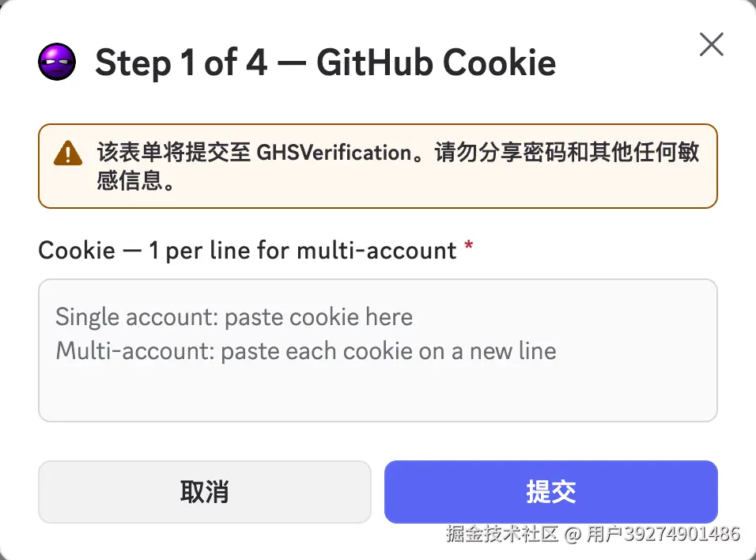Viewport: 756px width, 560px height.
Task: Click the empty bottom of cookie box
Action: click(377, 395)
